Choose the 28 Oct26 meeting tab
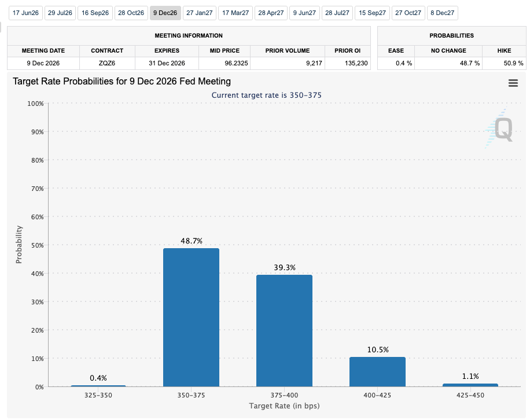The height and width of the screenshot is (420, 530). [131, 13]
